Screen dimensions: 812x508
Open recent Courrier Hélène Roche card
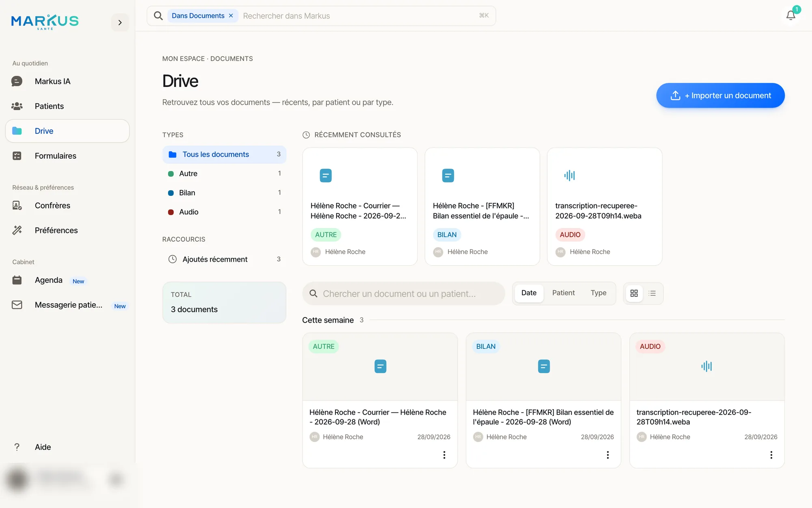click(x=360, y=206)
